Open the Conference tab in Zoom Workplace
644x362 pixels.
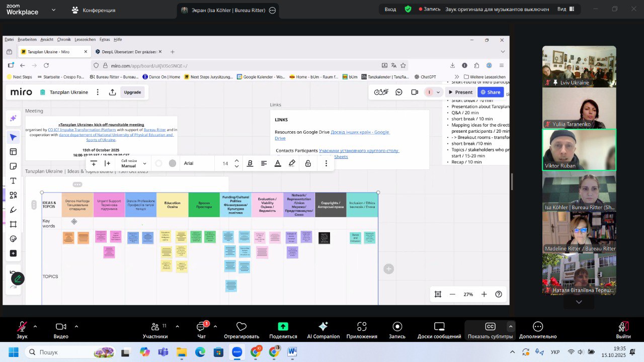pos(94,10)
